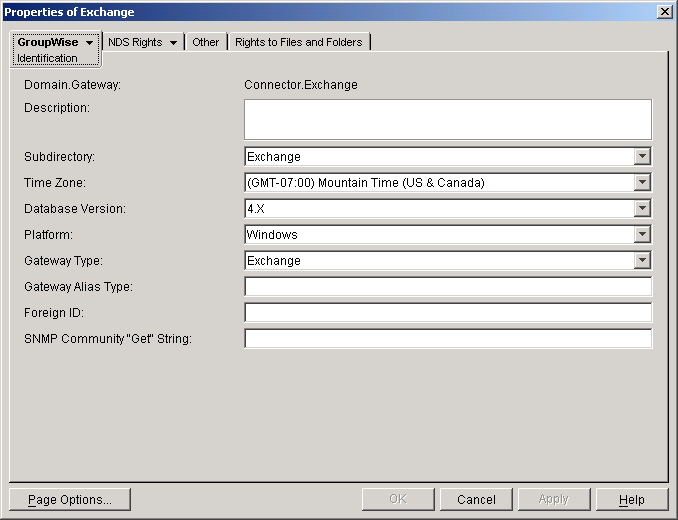Open the GroupWise tab dropdown arrow
Viewport: 678px width, 520px height.
point(90,43)
